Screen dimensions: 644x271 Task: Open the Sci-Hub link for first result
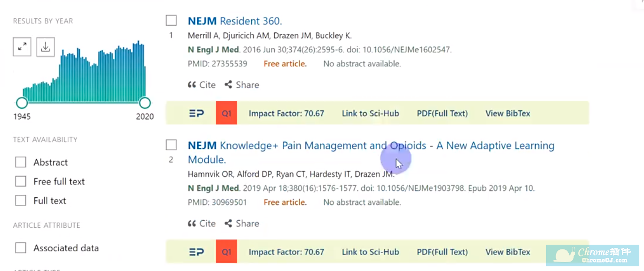(x=370, y=113)
